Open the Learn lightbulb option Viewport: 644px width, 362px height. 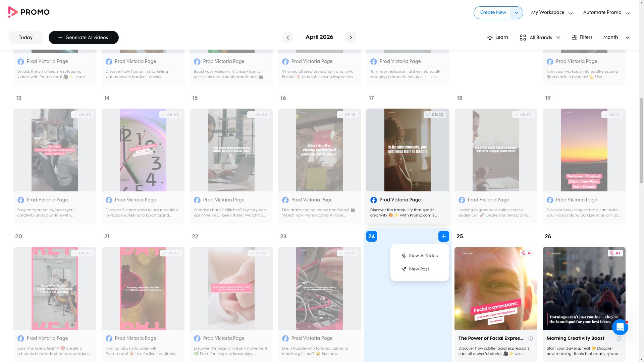click(497, 38)
